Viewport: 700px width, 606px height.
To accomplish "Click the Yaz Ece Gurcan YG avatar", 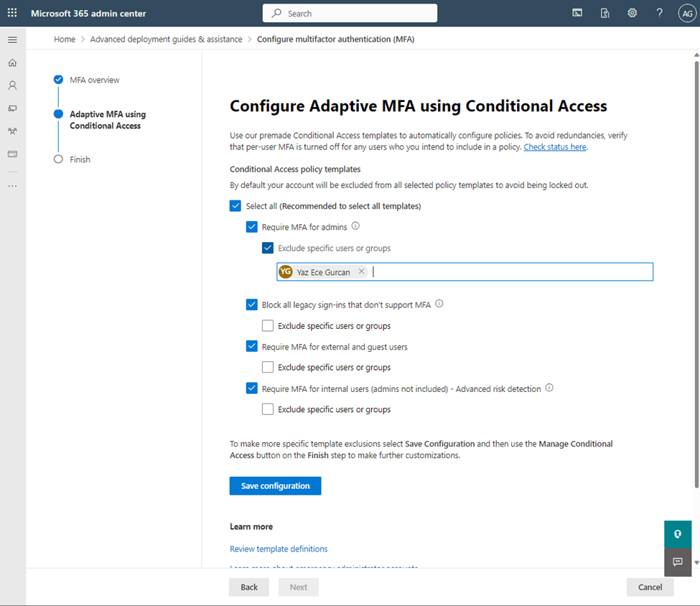I will click(x=286, y=271).
